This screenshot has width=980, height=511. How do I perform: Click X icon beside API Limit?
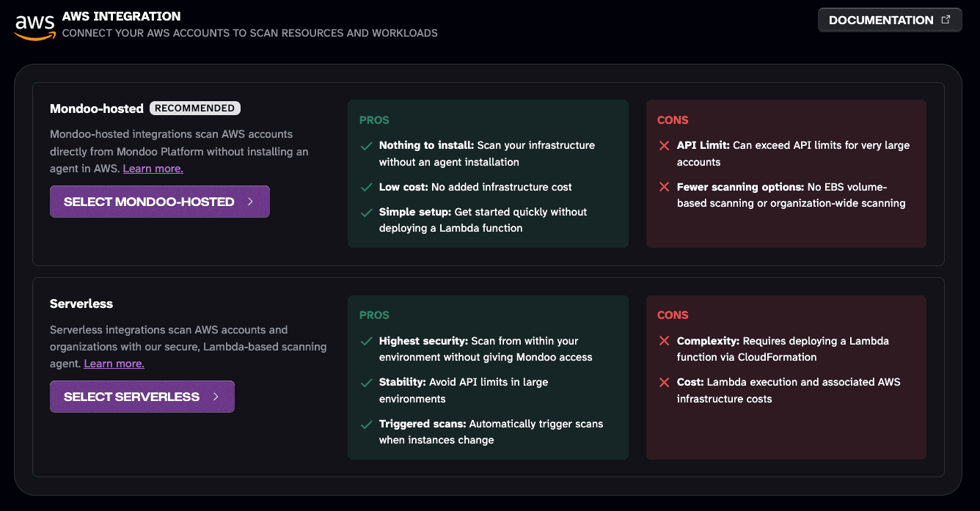[x=665, y=145]
